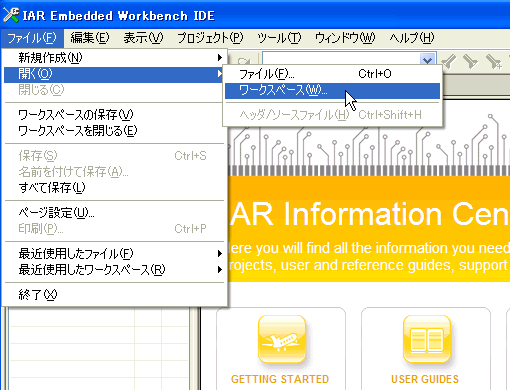
Task: Click the first find toolbar icon beside combo box
Action: pyautogui.click(x=449, y=61)
